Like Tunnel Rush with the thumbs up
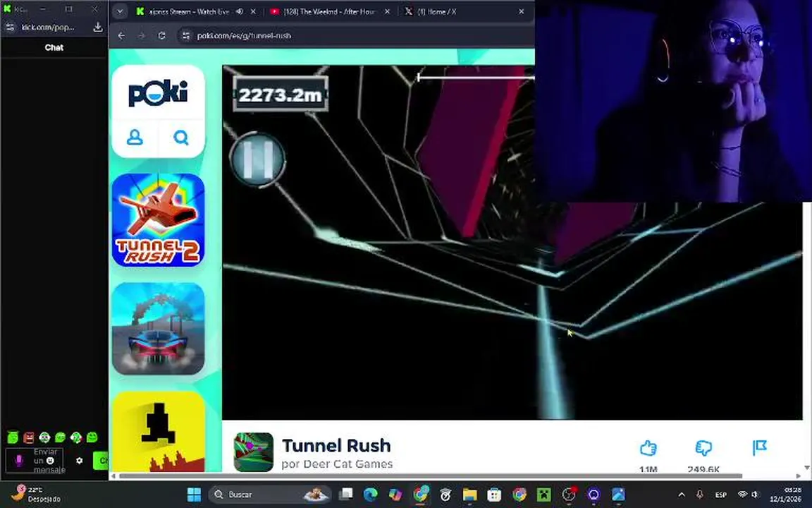This screenshot has height=508, width=812. pos(648,448)
